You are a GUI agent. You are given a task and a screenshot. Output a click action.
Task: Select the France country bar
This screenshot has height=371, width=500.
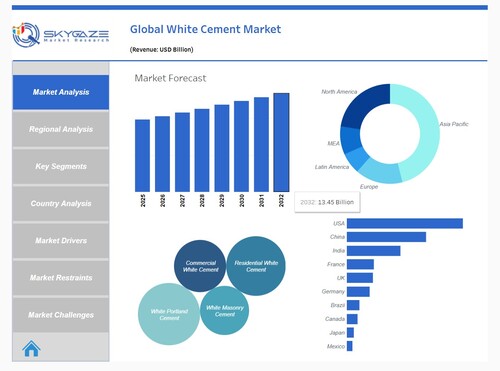point(360,264)
